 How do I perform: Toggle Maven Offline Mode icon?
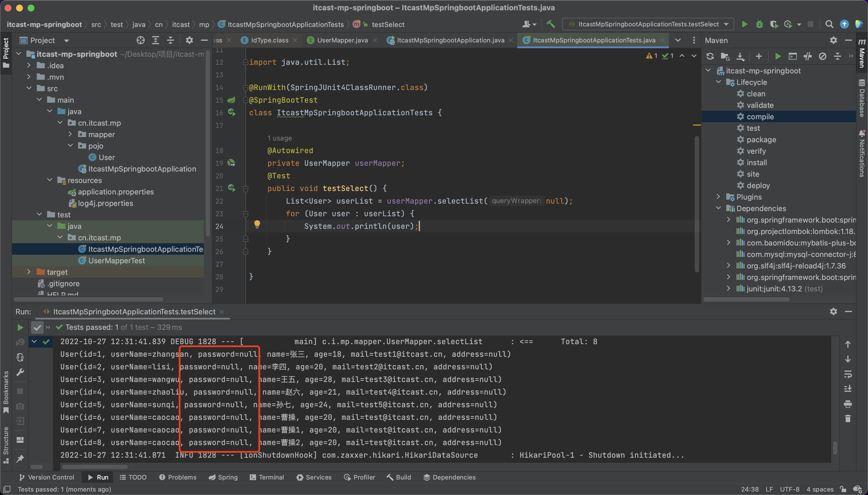[x=807, y=56]
